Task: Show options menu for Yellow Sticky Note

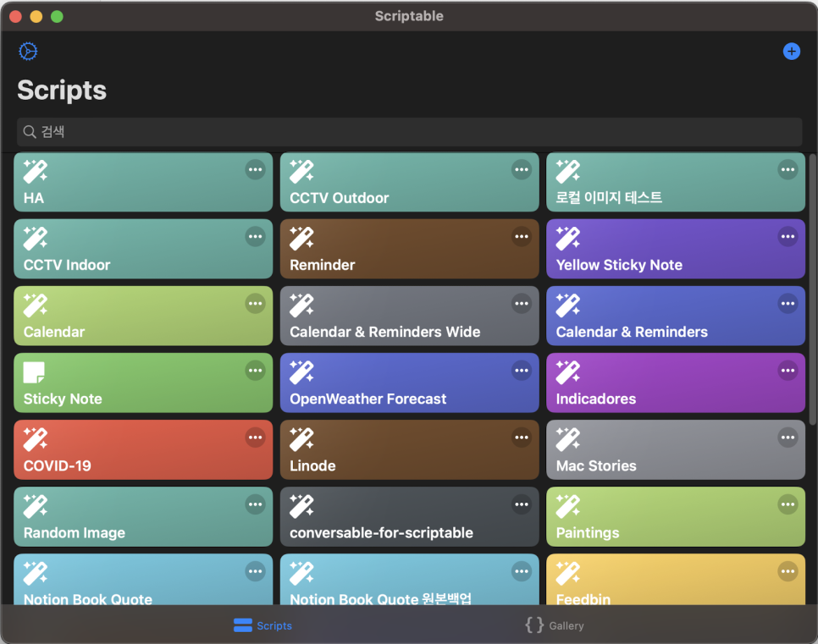Action: click(x=788, y=237)
